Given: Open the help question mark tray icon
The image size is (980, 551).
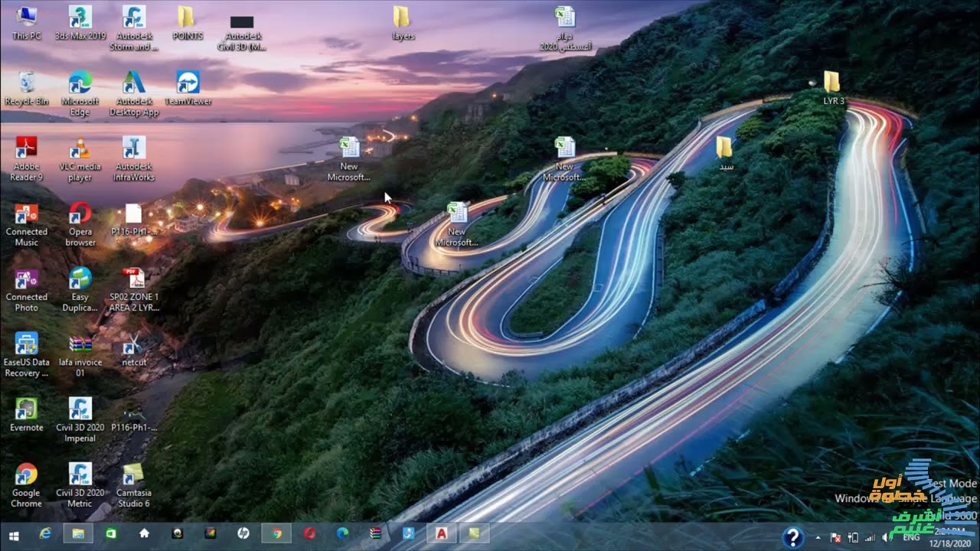Looking at the screenshot, I should point(793,536).
